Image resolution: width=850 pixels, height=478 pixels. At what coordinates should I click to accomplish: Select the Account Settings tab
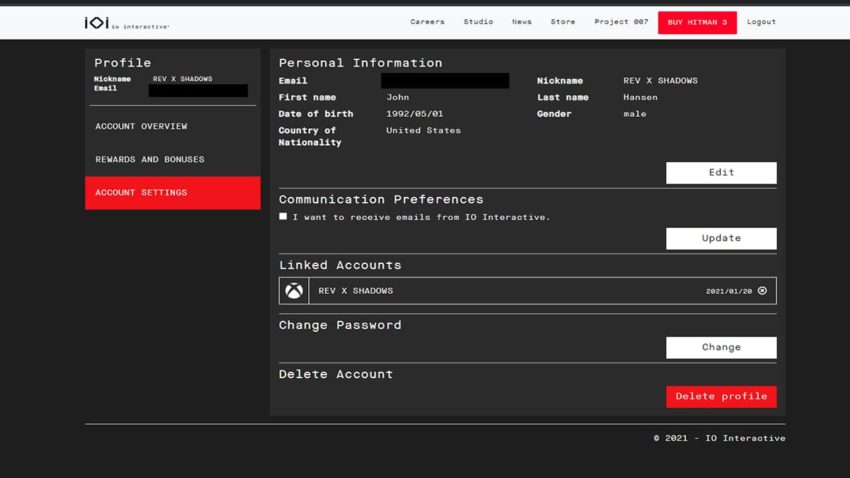tap(172, 193)
